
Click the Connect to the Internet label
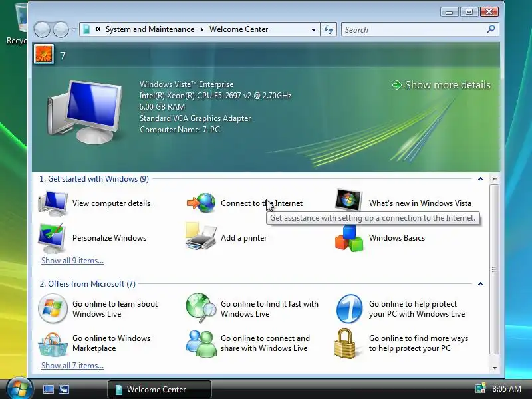[261, 203]
